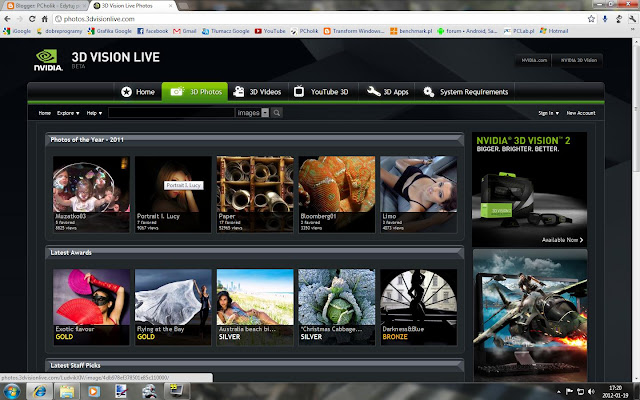Open the PCholik bookmark
Screen dimensions: 640x400
tap(304, 31)
